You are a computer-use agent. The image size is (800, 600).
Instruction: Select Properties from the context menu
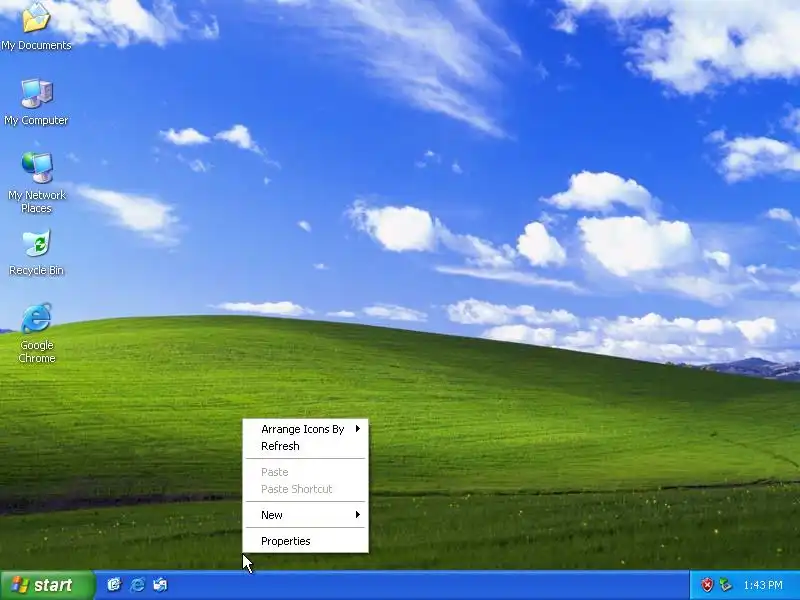coord(305,541)
